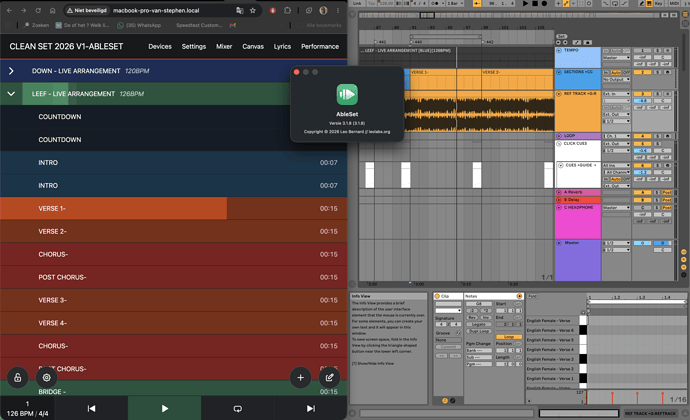Adjust REF TRACK volume value field
This screenshot has width=690, height=420.
click(642, 101)
